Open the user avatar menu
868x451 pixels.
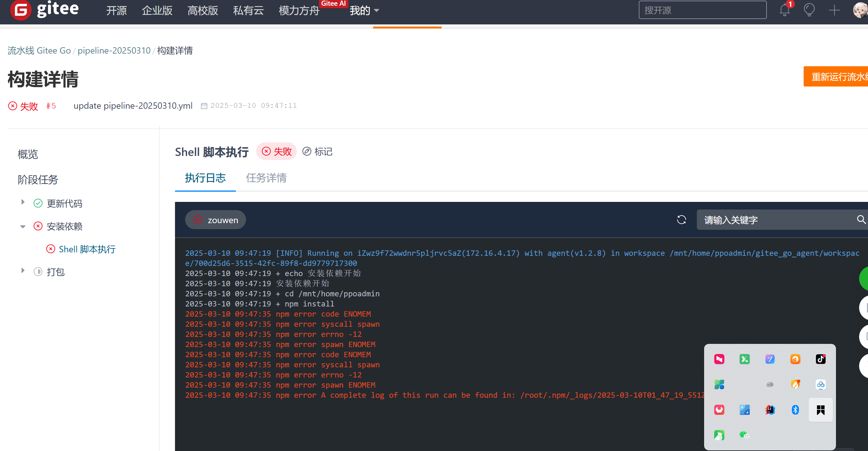tap(860, 10)
